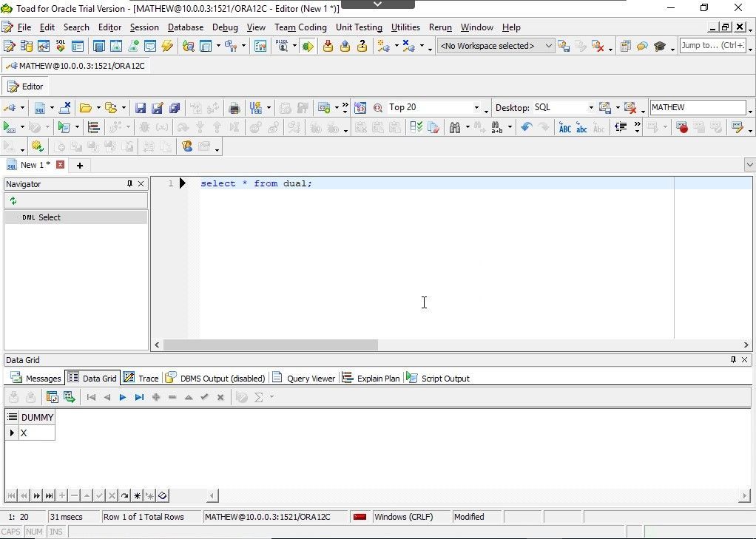Viewport: 756px width, 539px height.
Task: Refresh the Navigator with green arrows icon
Action: pos(13,200)
